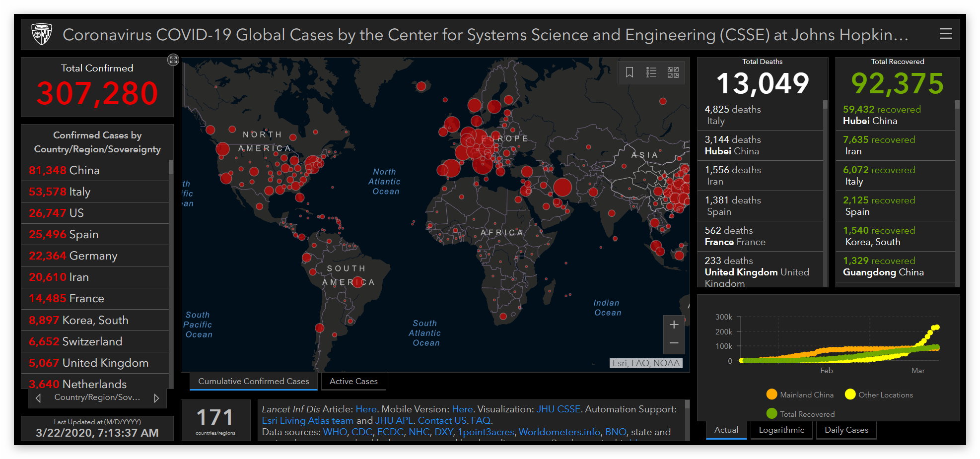The height and width of the screenshot is (459, 980).
Task: Select Spain row with 25,496 cases
Action: tap(95, 234)
